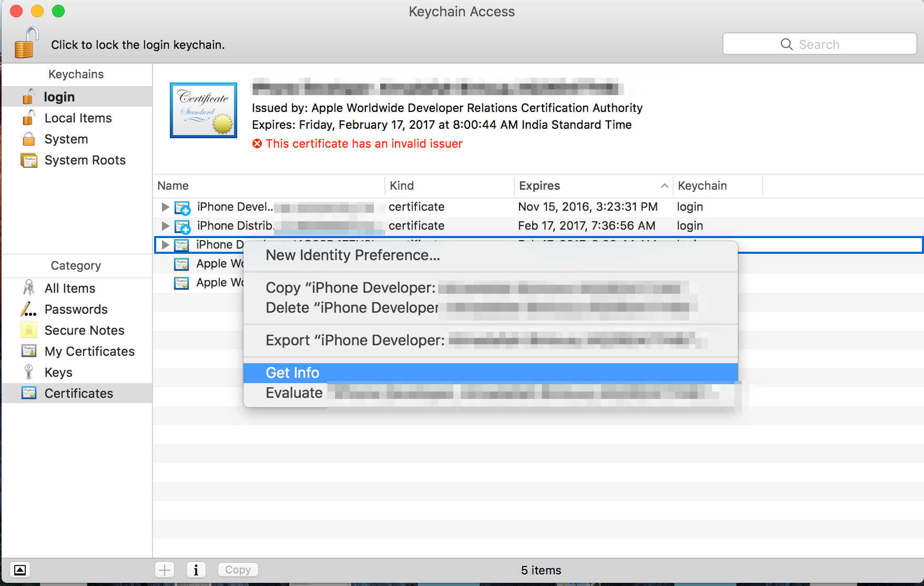Expand the iPhone Distrib. certificate row
Viewport: 924px width, 586px height.
pos(165,225)
